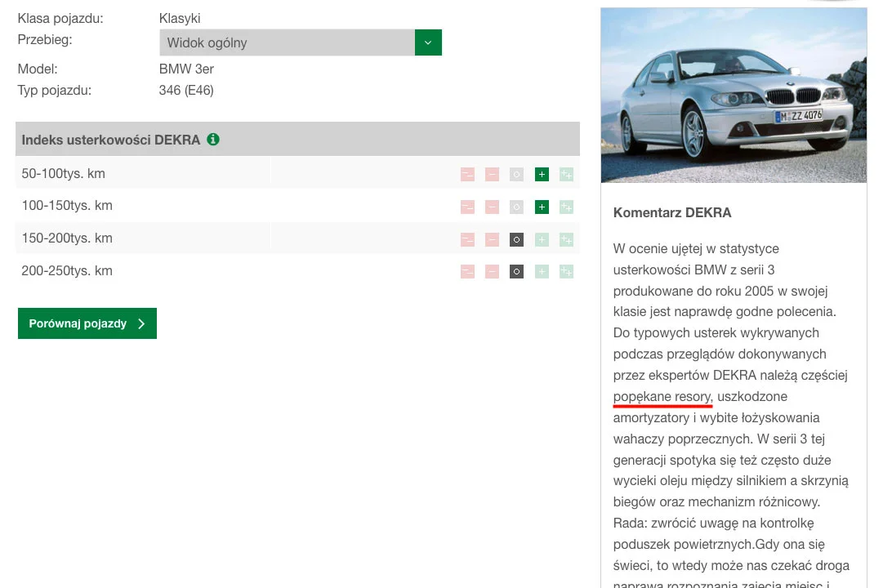The image size is (883, 588).
Task: Select the plus rating in 50-100tys. km row
Action: (542, 175)
